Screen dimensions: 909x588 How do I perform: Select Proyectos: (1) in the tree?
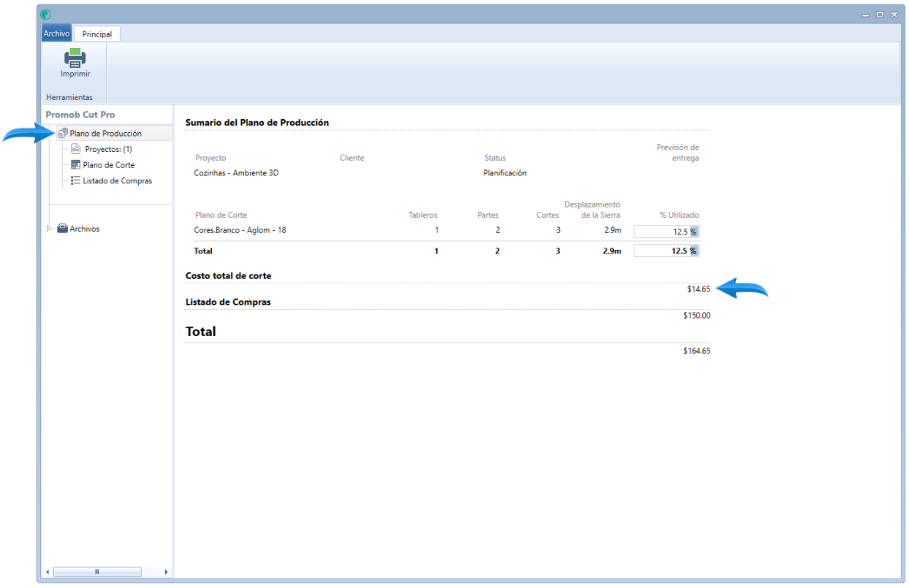[108, 149]
